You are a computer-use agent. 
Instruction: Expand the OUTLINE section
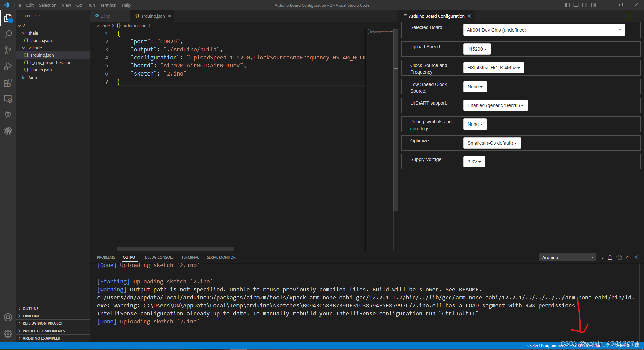[53, 309]
